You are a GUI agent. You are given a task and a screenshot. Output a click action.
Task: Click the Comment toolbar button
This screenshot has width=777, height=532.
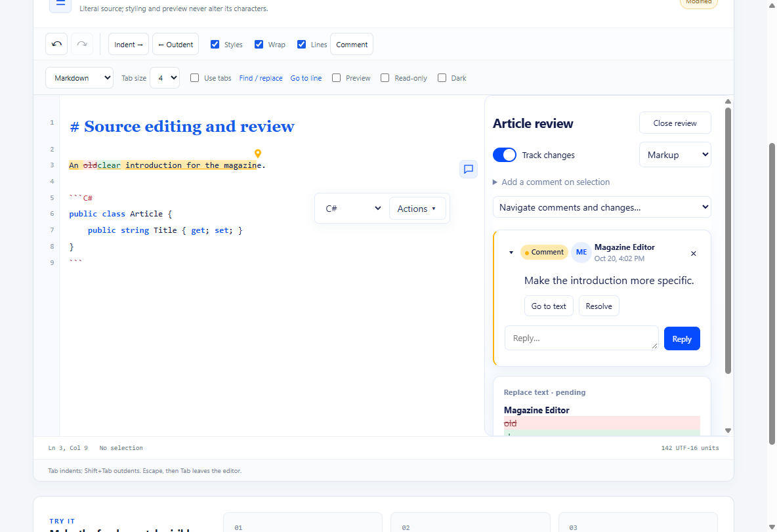(x=352, y=44)
